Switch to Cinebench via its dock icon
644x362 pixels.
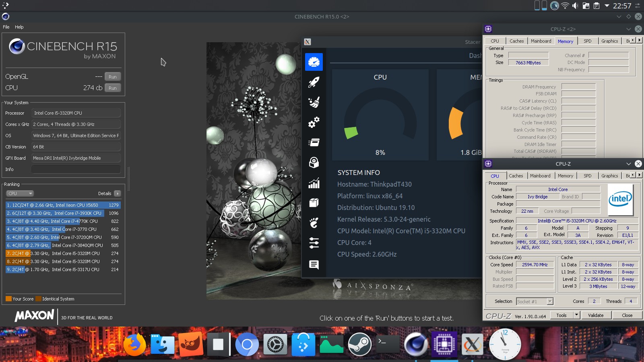tap(416, 344)
